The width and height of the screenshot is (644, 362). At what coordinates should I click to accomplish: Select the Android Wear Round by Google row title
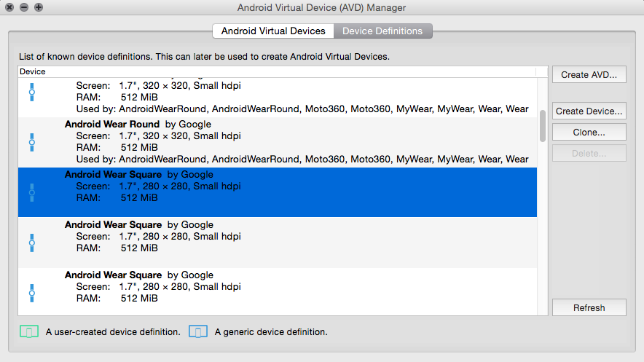138,125
